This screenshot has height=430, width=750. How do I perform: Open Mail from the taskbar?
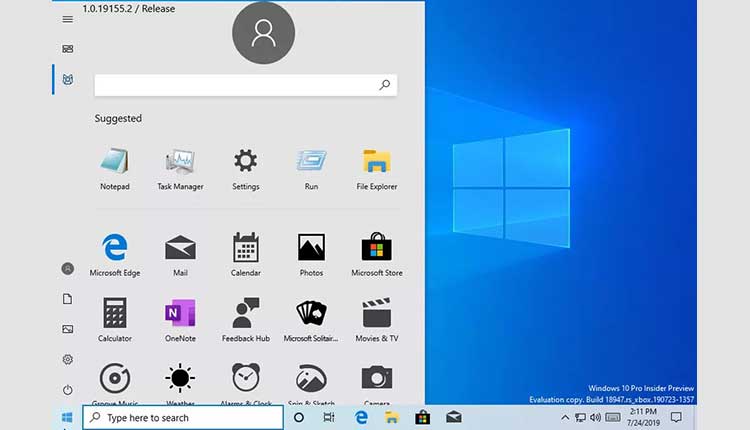[453, 418]
